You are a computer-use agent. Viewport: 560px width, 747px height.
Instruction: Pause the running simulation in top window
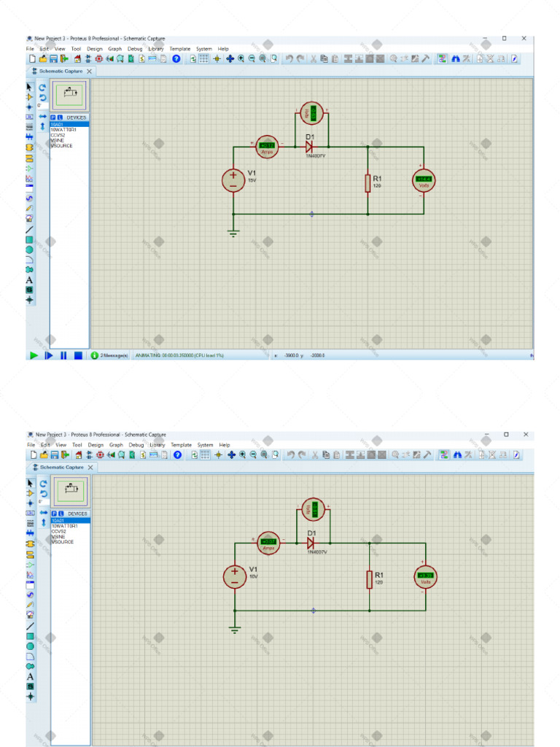(63, 355)
